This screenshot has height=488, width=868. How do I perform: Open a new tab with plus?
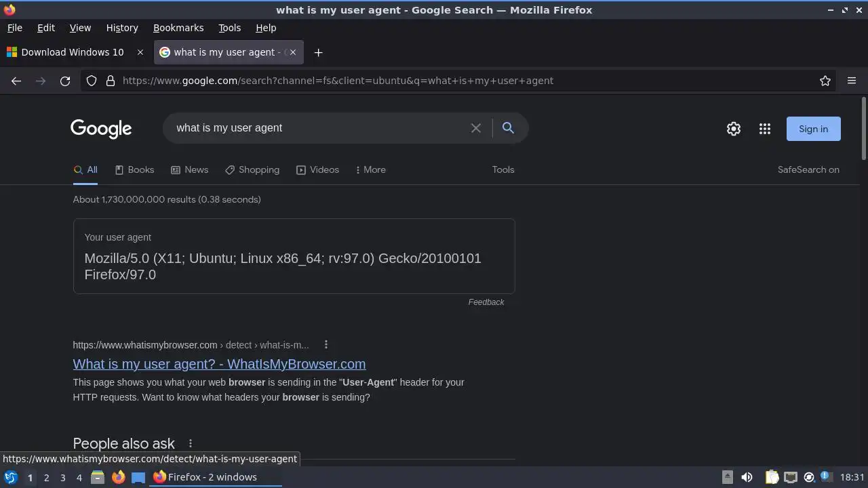click(318, 52)
